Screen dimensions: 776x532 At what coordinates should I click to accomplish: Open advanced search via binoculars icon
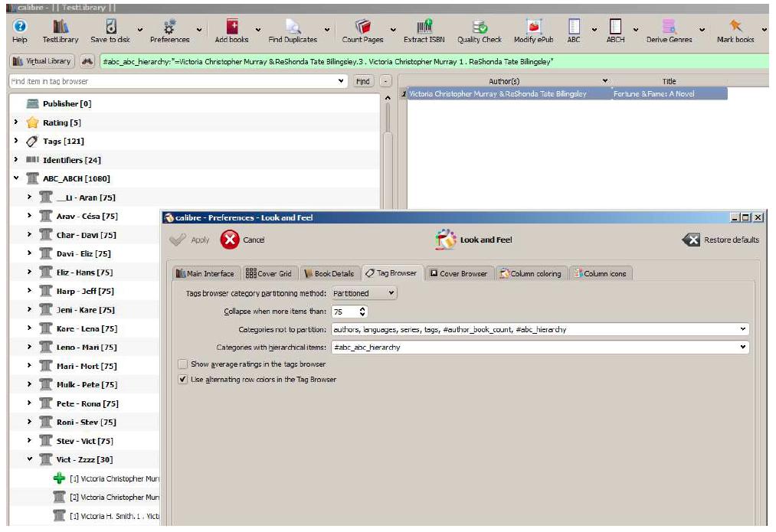click(87, 61)
